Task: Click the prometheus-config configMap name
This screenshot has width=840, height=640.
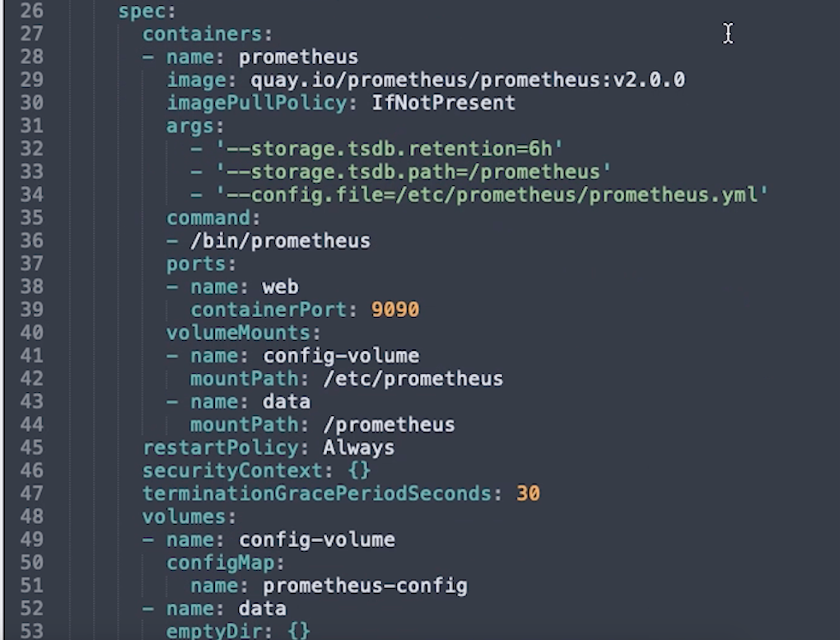Action: (x=365, y=586)
